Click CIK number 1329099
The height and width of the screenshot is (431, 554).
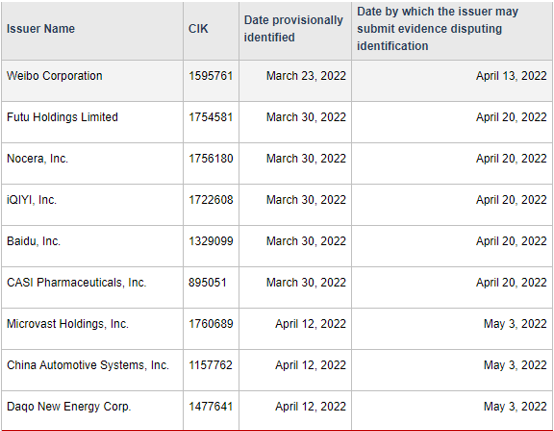click(x=211, y=241)
